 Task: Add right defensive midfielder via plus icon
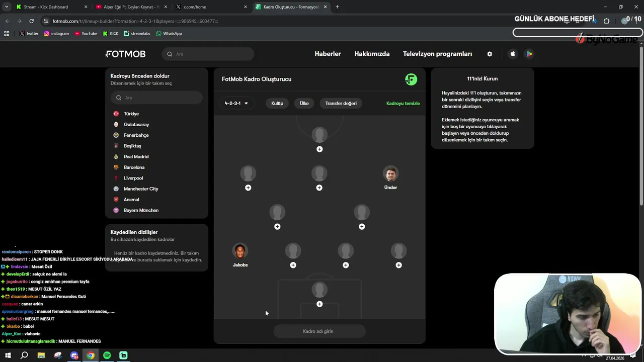(x=362, y=227)
